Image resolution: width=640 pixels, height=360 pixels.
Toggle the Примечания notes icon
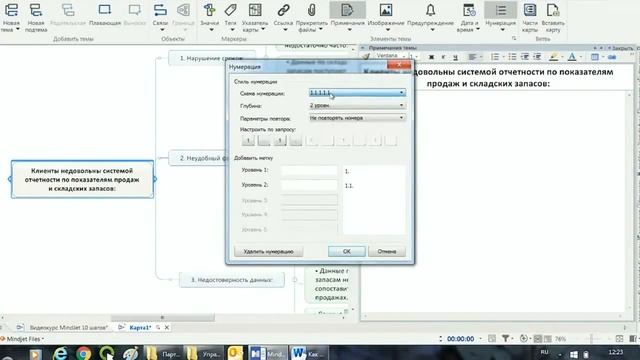(347, 10)
